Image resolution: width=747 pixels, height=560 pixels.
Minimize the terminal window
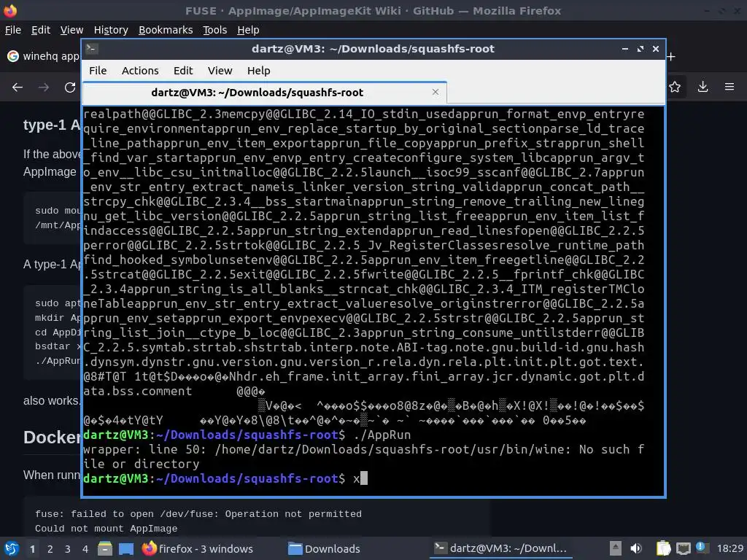click(624, 49)
